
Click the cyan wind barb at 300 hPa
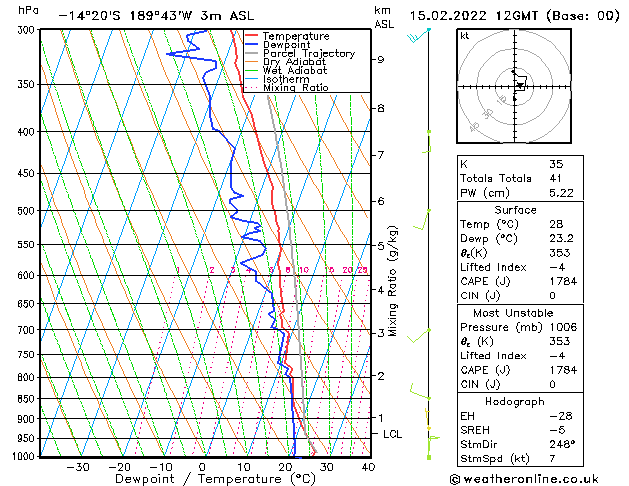(419, 35)
